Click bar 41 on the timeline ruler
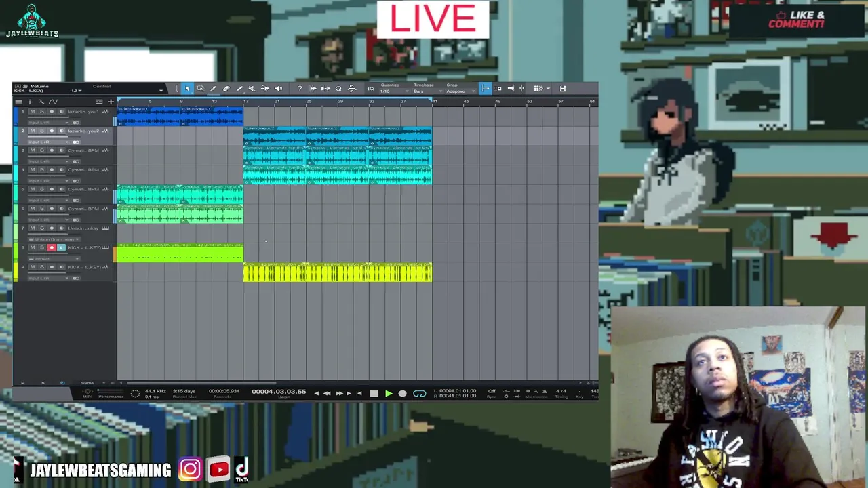 435,102
